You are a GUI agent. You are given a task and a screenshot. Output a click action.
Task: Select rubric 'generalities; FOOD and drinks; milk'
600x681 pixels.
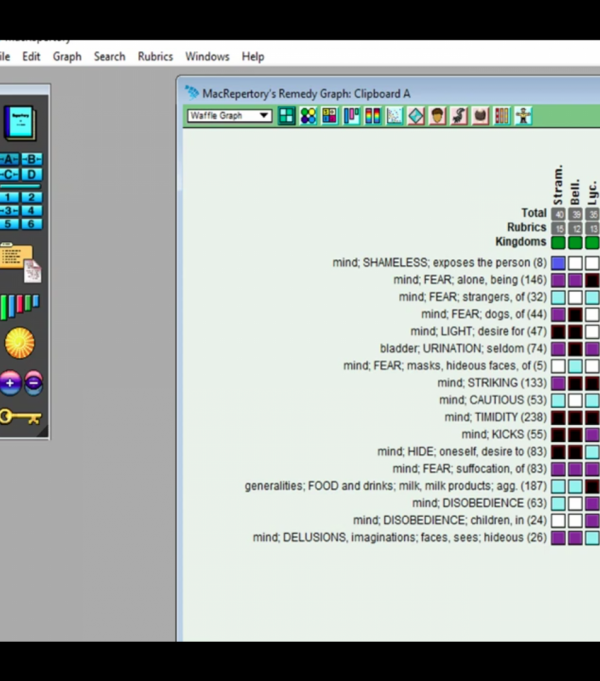(395, 486)
